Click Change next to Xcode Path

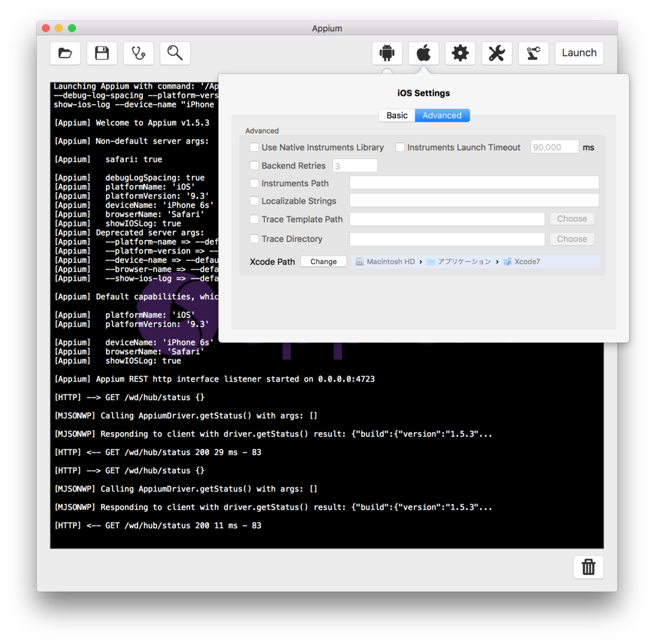click(323, 261)
